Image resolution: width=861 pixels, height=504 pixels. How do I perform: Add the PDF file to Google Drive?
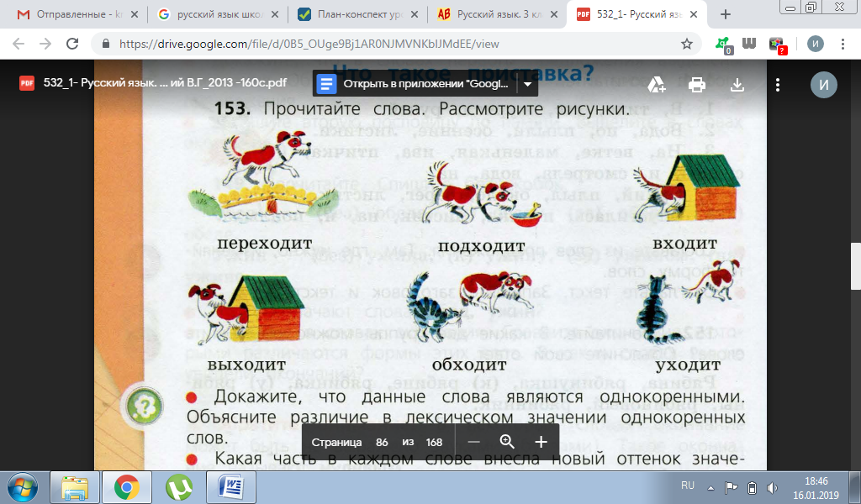coord(656,85)
